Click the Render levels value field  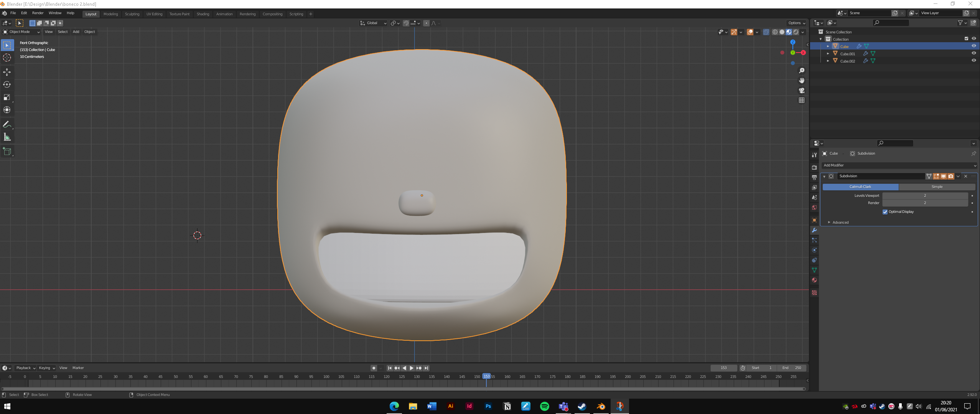pos(925,203)
